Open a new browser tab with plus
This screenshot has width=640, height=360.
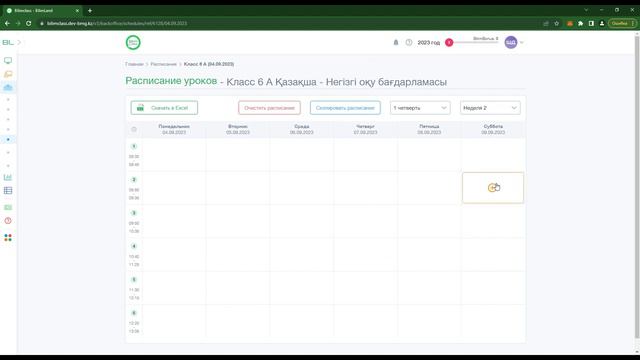click(x=90, y=11)
